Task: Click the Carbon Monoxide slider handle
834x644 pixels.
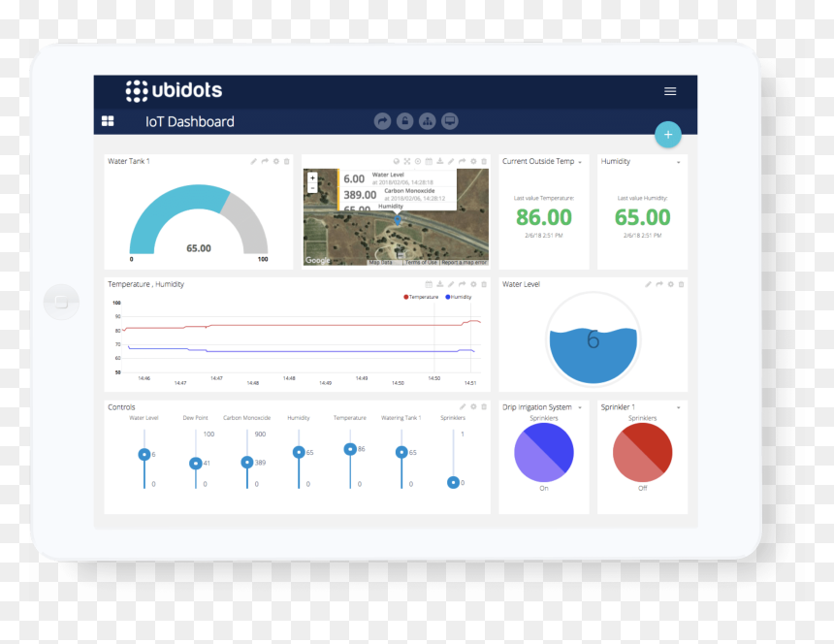Action: click(246, 462)
